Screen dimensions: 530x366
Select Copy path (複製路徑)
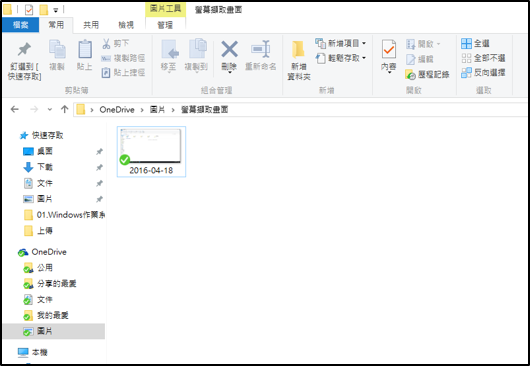(123, 58)
